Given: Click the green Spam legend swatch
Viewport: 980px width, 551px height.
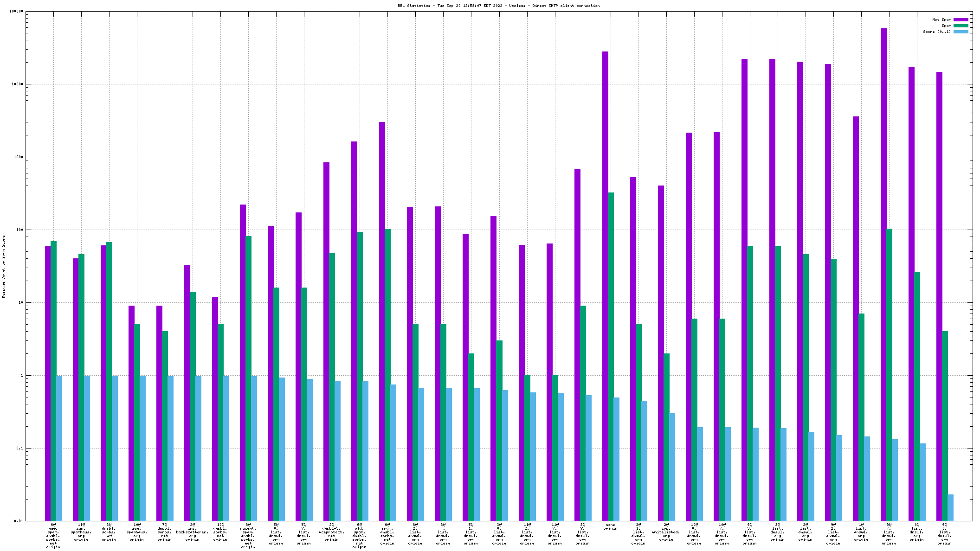Looking at the screenshot, I should [x=961, y=26].
